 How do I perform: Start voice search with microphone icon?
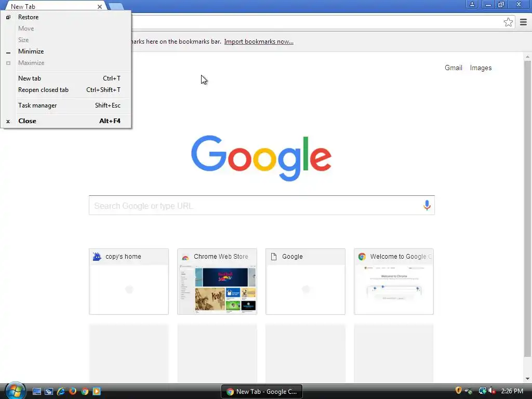(x=427, y=205)
